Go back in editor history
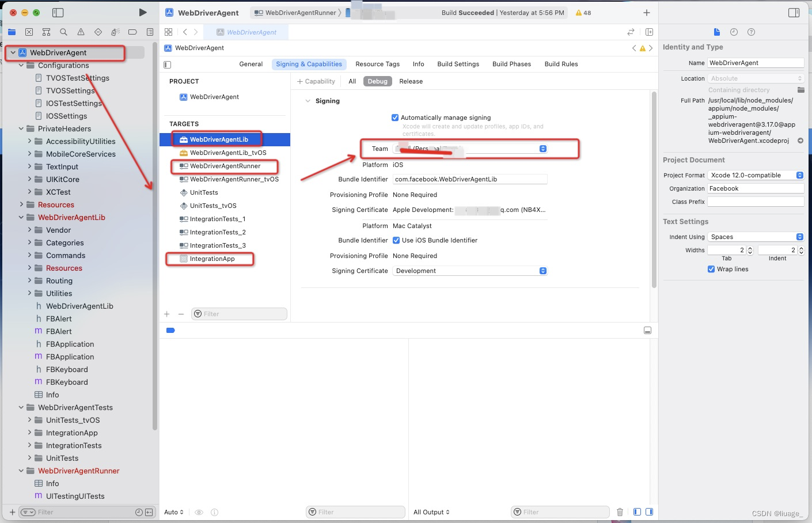This screenshot has width=812, height=523. pyautogui.click(x=185, y=32)
